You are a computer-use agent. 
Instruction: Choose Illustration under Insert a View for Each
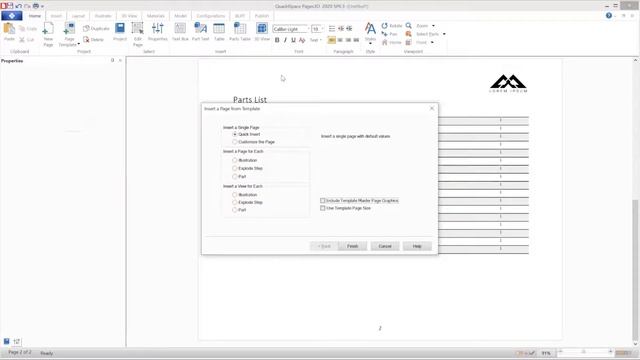click(x=235, y=195)
